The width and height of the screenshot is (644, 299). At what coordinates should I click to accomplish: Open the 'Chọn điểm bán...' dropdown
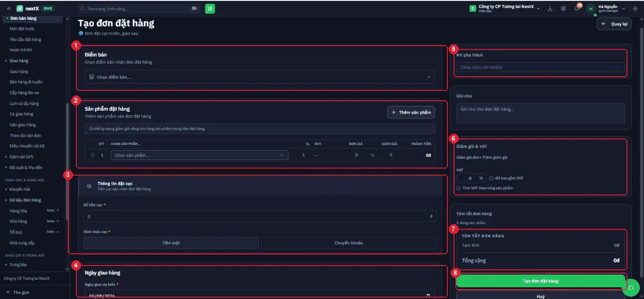(x=260, y=77)
